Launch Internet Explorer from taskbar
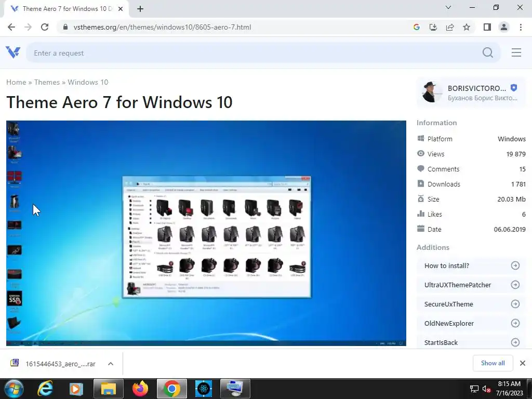 tap(45, 389)
